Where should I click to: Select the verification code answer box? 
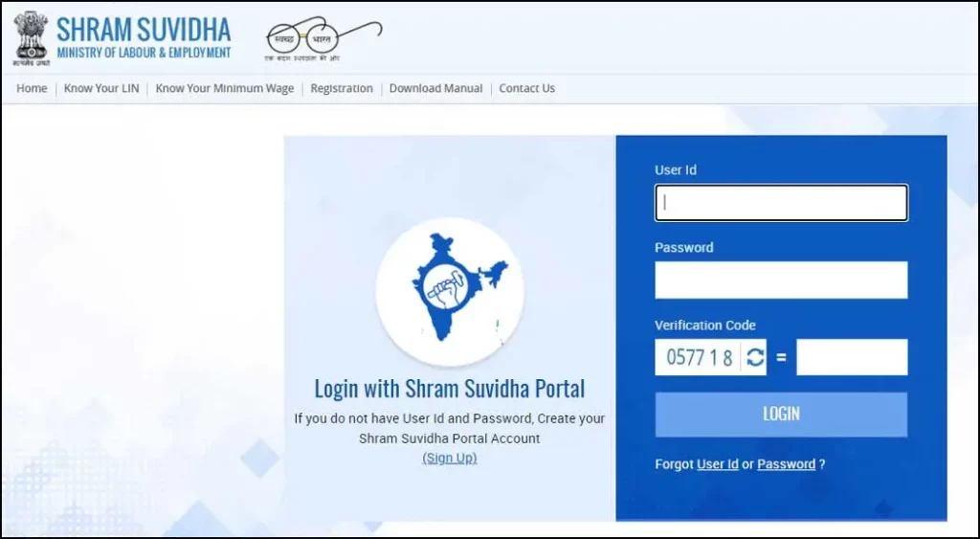point(852,357)
